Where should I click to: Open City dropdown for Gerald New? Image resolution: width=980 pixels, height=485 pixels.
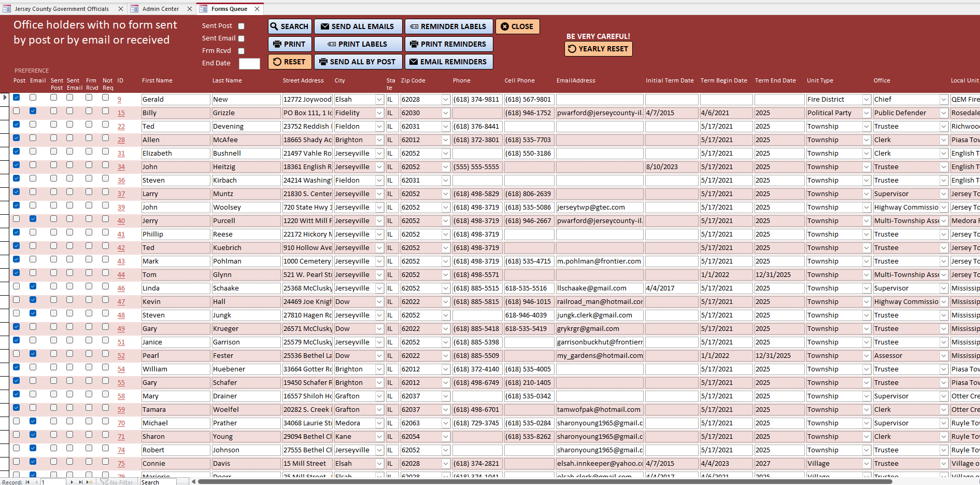(379, 100)
